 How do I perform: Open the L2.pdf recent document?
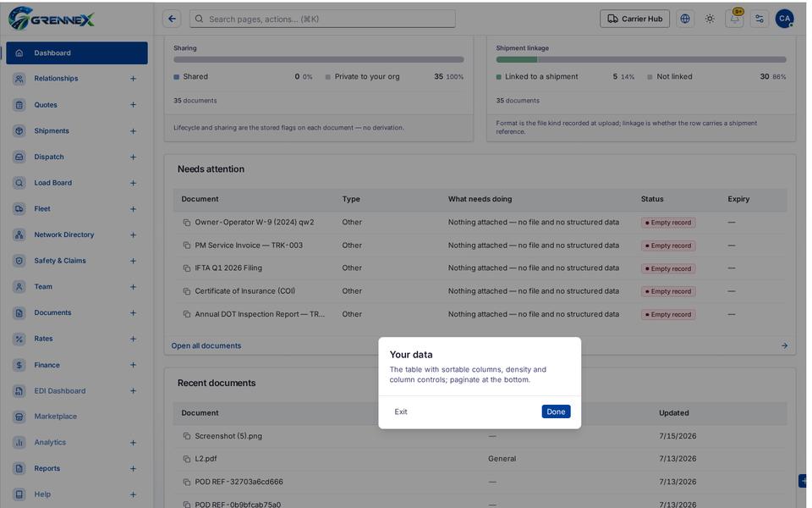206,459
